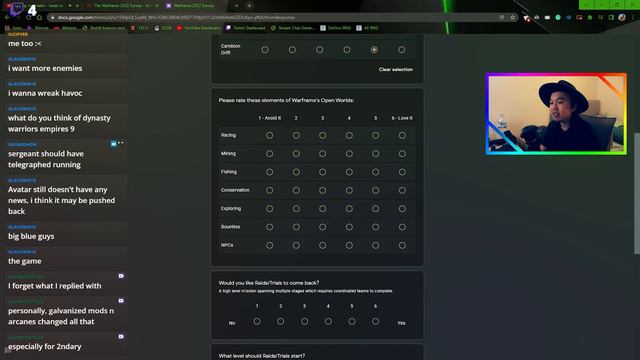
Task: Click heading 'Please rate these elements of Warframe's Open Worlds'
Action: (286, 100)
